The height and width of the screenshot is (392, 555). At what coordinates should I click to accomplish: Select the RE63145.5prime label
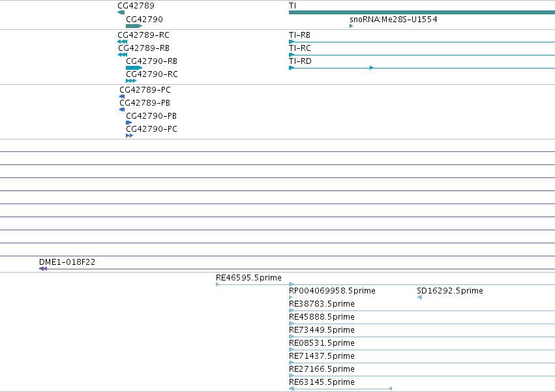click(x=322, y=383)
